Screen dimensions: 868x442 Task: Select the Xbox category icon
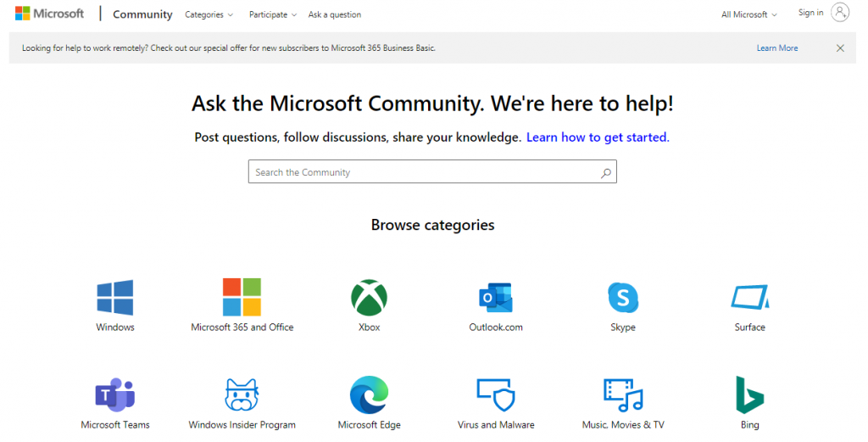click(370, 298)
